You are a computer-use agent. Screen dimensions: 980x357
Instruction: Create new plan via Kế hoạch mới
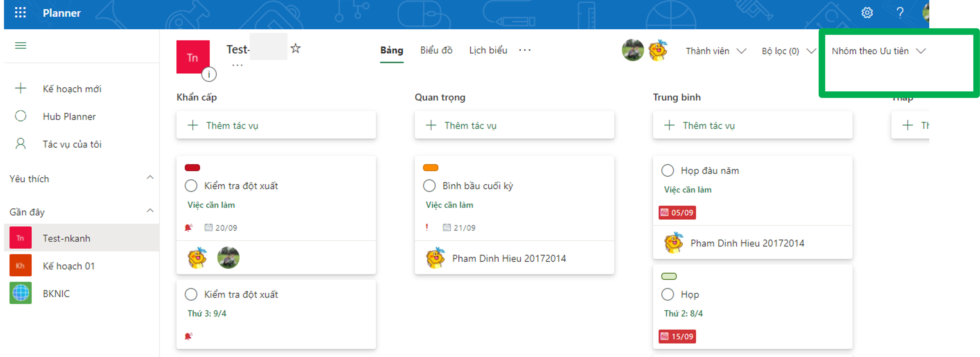tap(72, 89)
